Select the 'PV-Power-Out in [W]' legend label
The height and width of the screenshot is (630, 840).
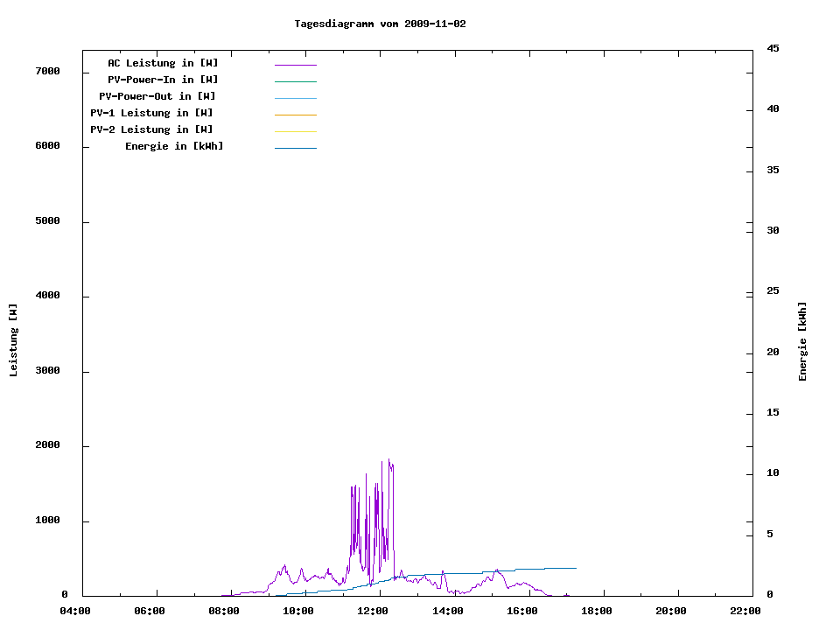click(x=157, y=96)
